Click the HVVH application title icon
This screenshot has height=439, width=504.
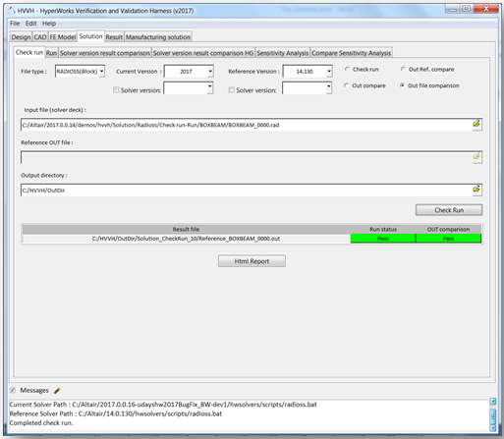12,11
